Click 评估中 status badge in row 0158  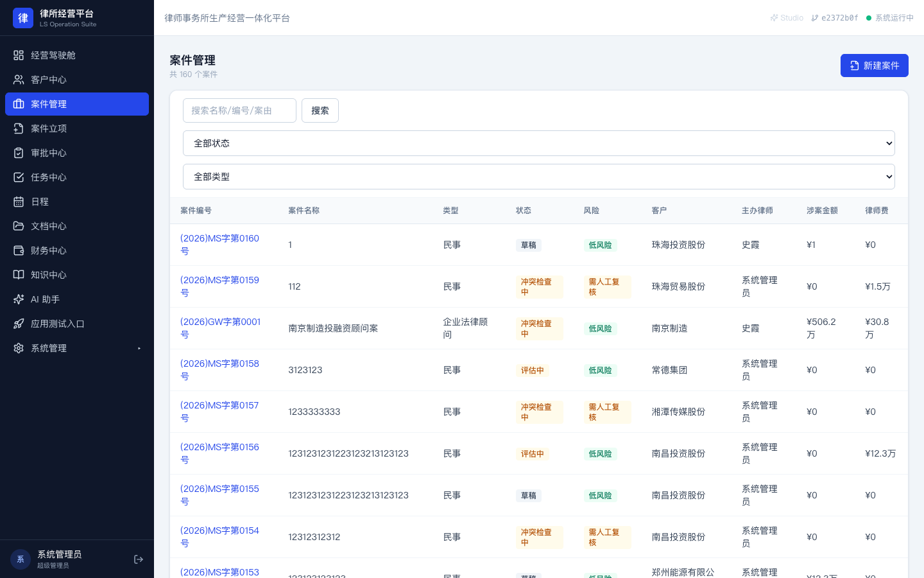[x=533, y=371]
